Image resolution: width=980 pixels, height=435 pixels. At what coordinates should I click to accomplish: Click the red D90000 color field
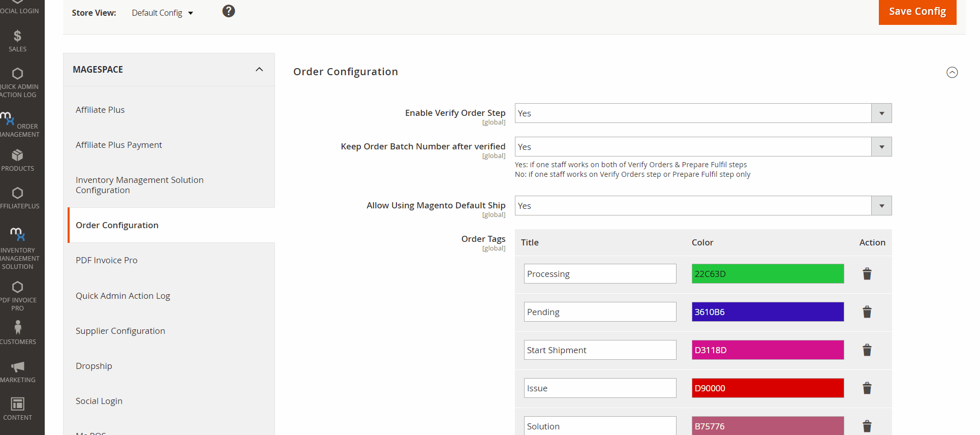click(x=768, y=388)
